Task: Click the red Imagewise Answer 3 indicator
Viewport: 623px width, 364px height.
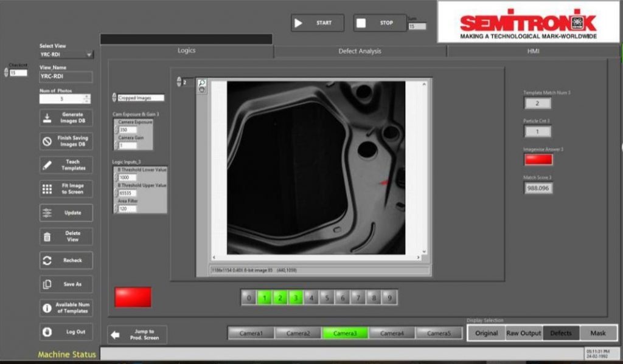Action: click(538, 159)
